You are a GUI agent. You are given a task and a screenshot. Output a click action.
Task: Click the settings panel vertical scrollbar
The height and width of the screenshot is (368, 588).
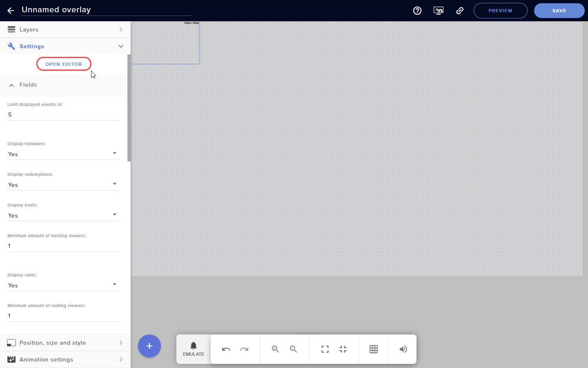pos(129,108)
